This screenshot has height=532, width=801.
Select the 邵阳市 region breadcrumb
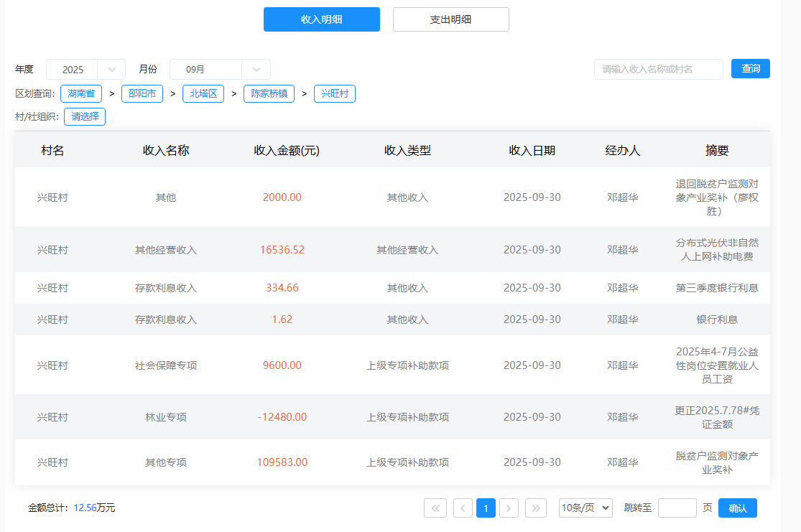(x=142, y=94)
